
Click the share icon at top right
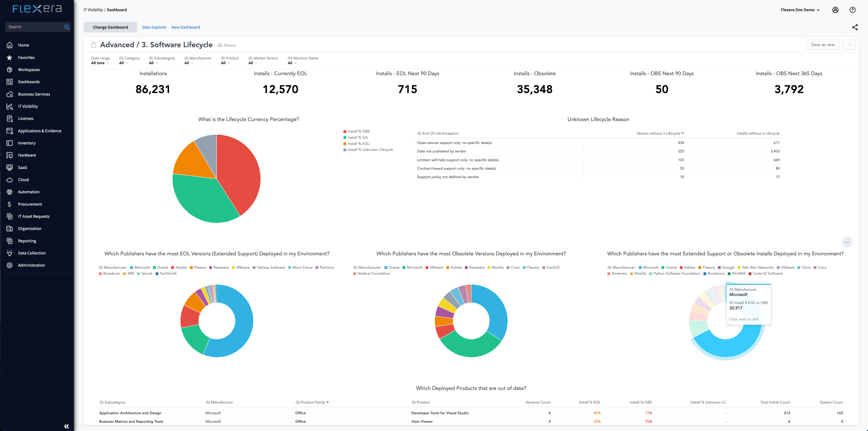(x=854, y=27)
